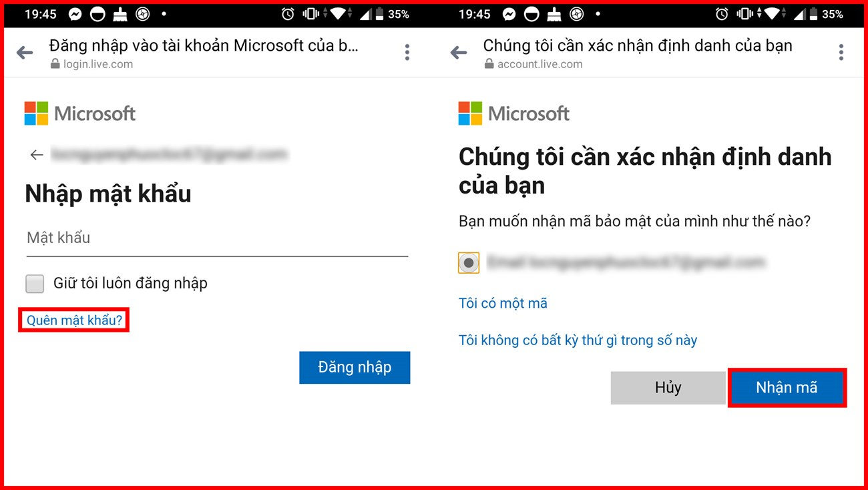Tap the lock icon next to login.live.com
Screen dimensions: 868x490
(55, 64)
